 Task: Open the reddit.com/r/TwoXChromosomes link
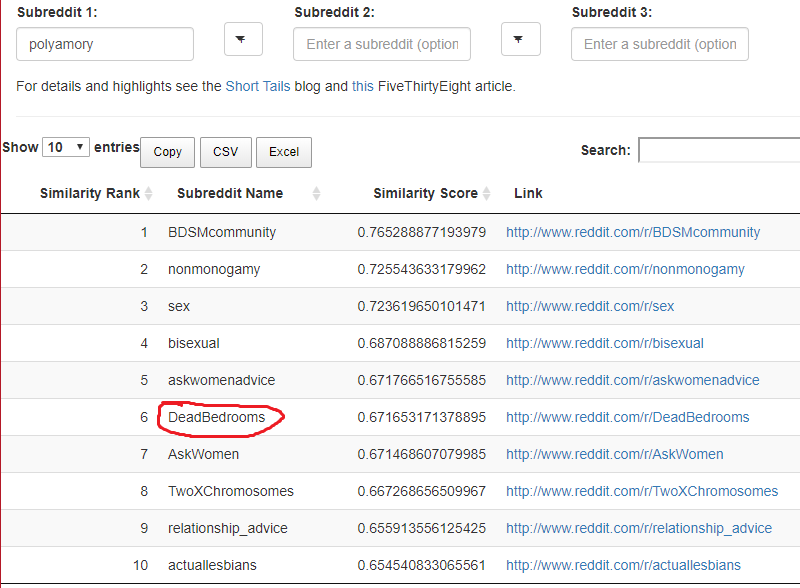[x=642, y=491]
